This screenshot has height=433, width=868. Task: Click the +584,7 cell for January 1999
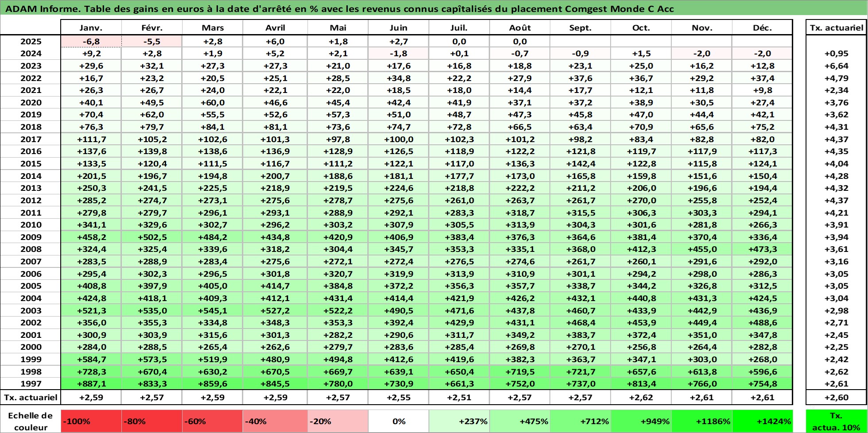coord(91,360)
